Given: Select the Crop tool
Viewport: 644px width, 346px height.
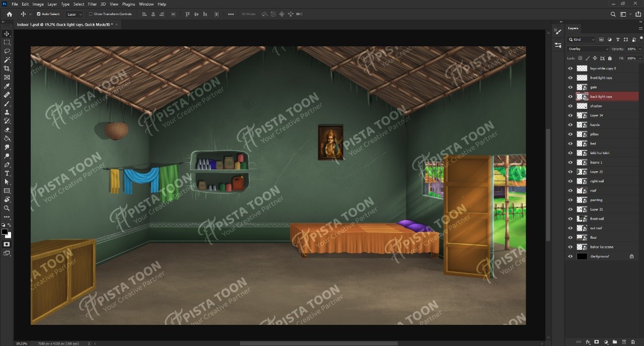Looking at the screenshot, I should 7,68.
